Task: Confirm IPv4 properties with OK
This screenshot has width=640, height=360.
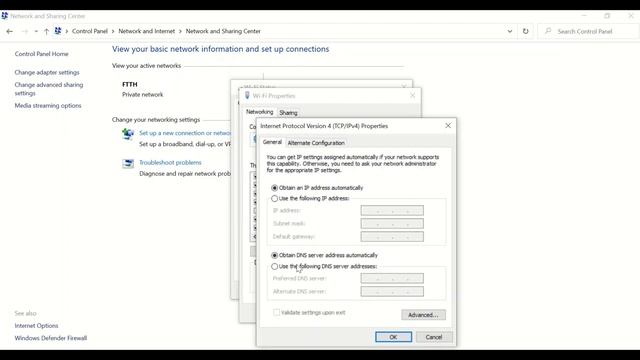Action: (x=393, y=337)
